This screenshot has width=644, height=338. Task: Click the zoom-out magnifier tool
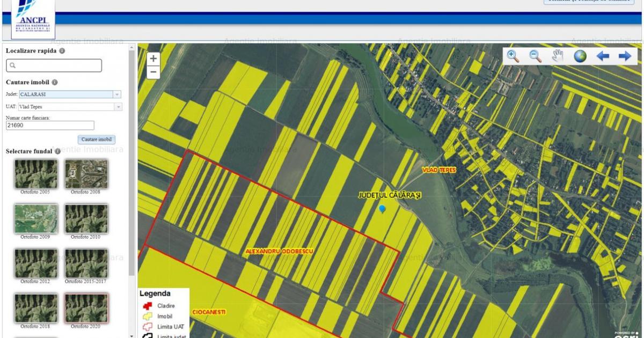point(535,56)
